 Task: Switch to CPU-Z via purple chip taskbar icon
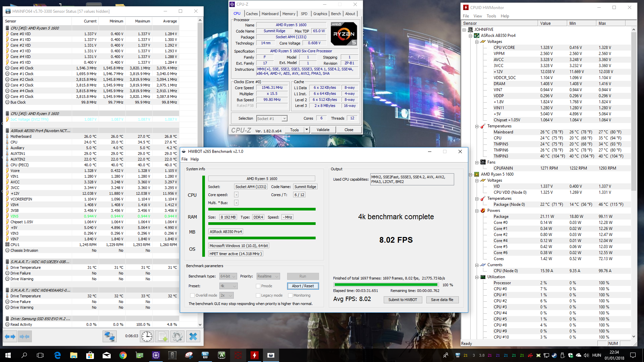(156, 355)
